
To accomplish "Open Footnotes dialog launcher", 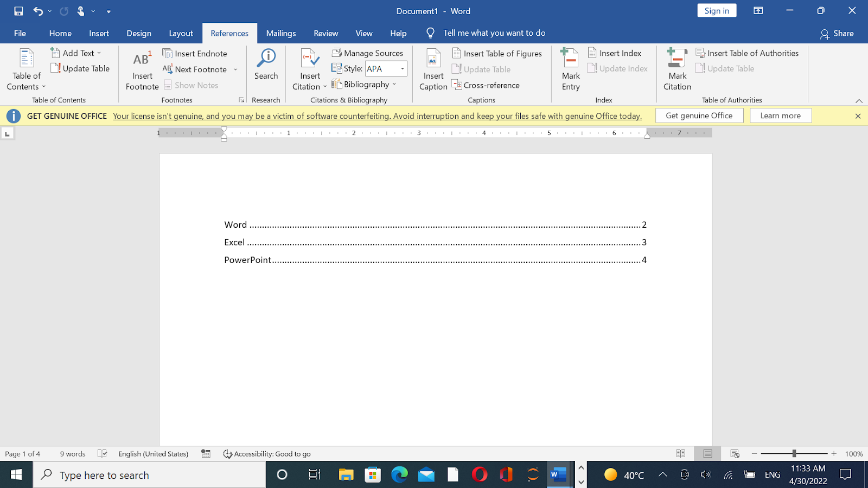I will 241,100.
